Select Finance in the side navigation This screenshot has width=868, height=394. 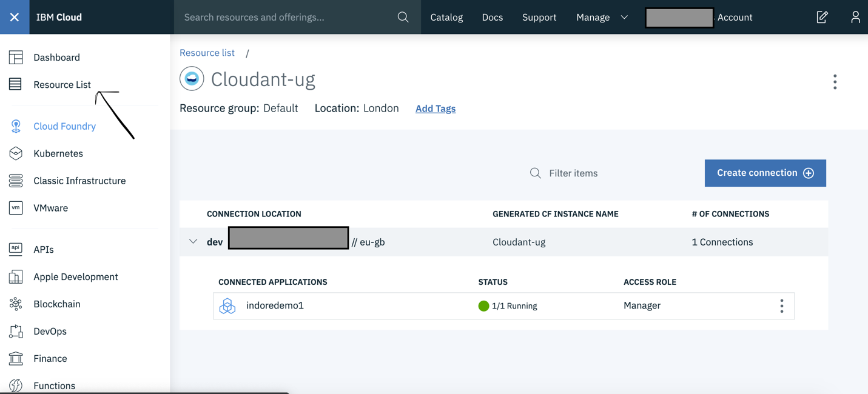click(50, 358)
